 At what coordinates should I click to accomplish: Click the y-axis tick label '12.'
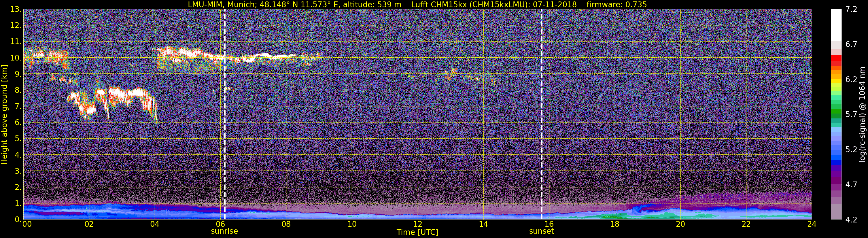pyautogui.click(x=16, y=26)
